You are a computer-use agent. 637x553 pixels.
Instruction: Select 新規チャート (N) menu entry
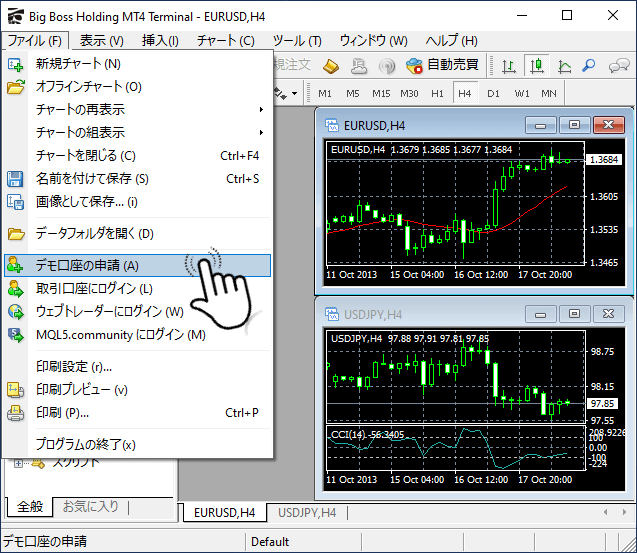(137, 64)
